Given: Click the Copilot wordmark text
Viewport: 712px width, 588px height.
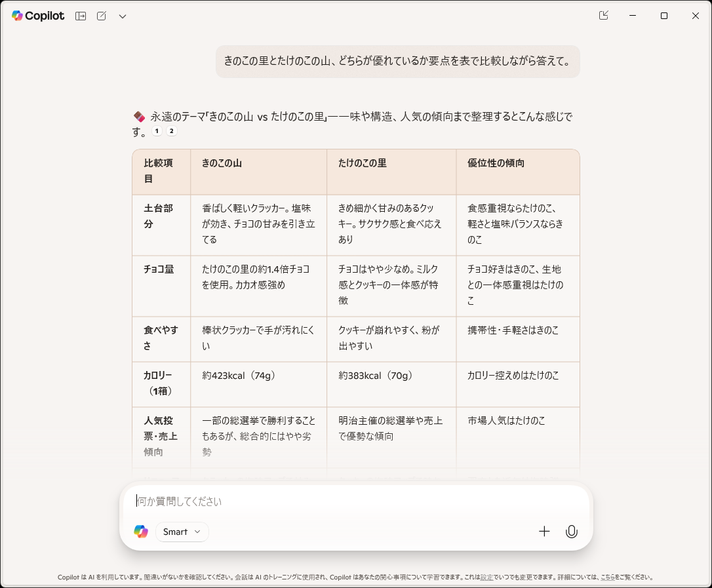Looking at the screenshot, I should (x=45, y=16).
